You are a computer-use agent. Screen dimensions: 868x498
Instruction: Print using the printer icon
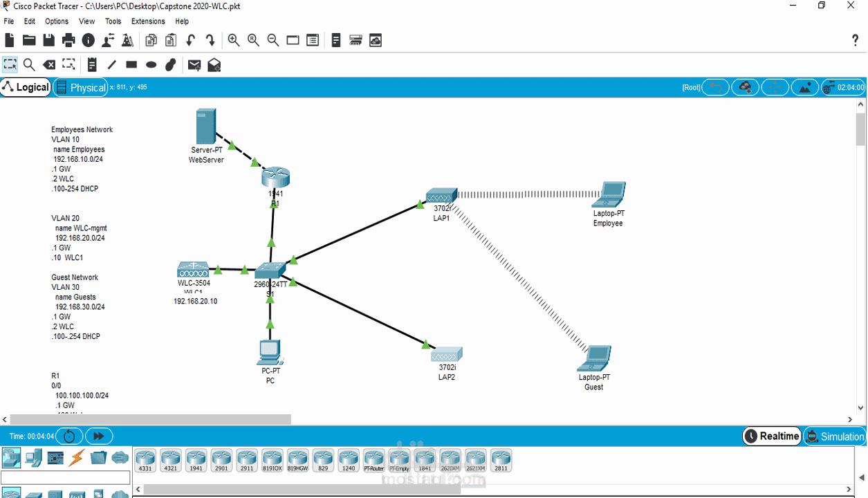[68, 40]
